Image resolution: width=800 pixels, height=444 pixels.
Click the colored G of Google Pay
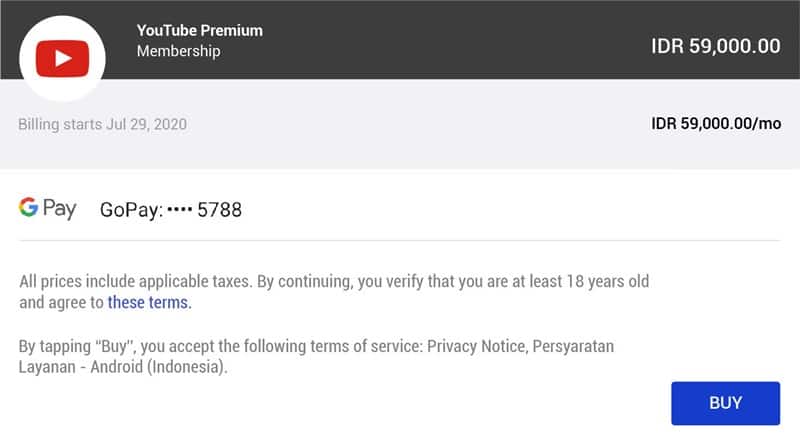(28, 208)
